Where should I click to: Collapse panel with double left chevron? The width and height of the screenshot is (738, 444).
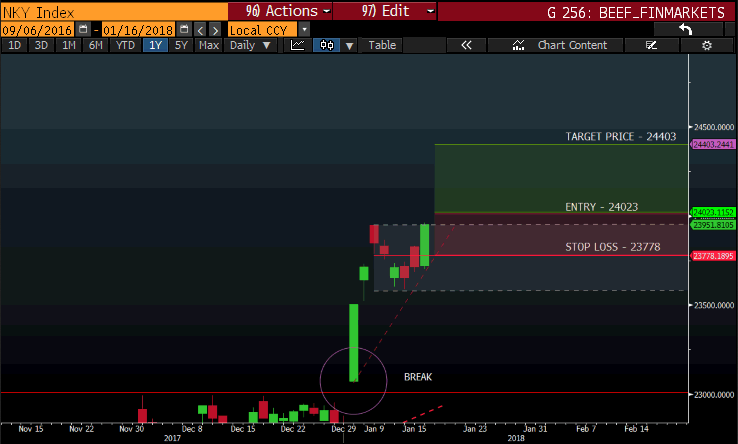click(x=466, y=45)
